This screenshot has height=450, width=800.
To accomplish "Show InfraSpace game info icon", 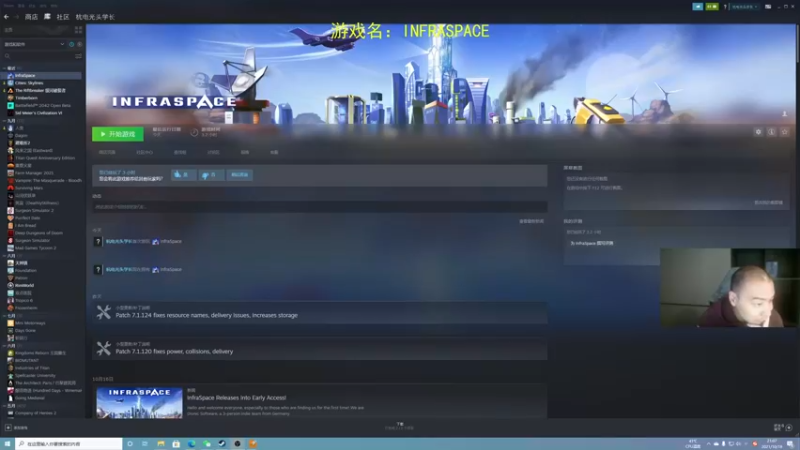I will [771, 132].
